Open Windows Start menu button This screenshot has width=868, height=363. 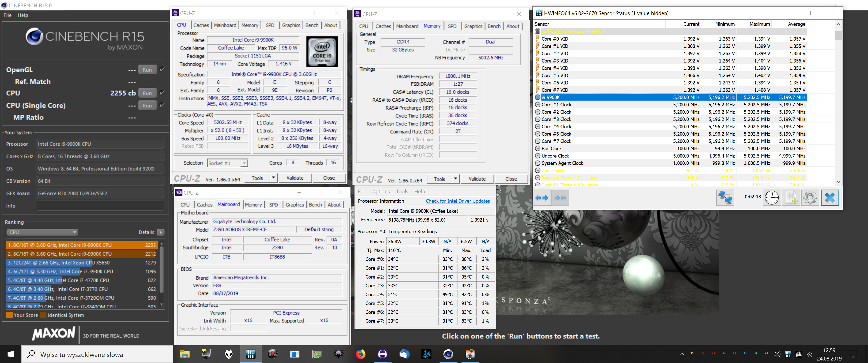pyautogui.click(x=10, y=354)
